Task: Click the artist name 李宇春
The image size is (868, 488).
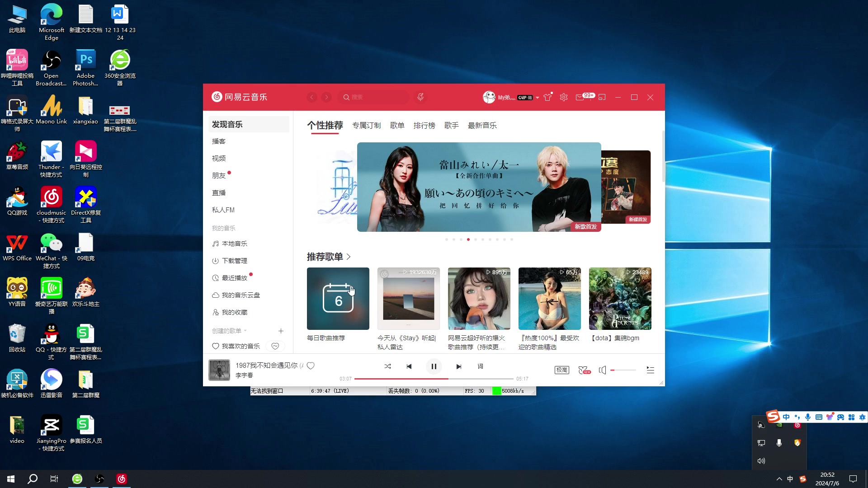Action: pyautogui.click(x=244, y=375)
